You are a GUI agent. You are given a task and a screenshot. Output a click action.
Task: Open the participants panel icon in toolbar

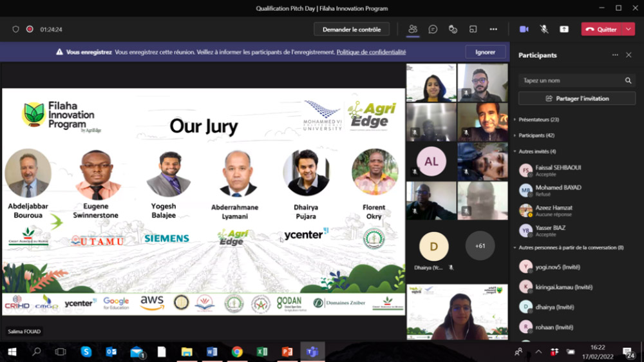413,29
